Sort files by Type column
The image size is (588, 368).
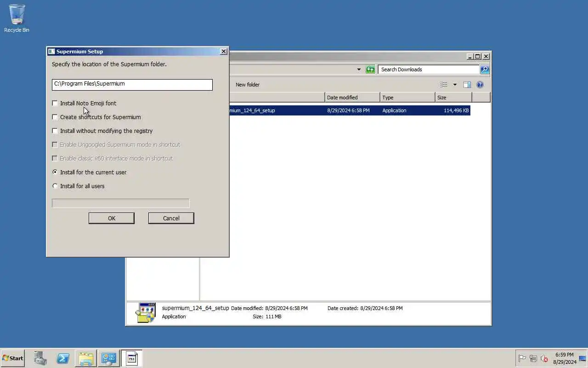click(x=407, y=98)
